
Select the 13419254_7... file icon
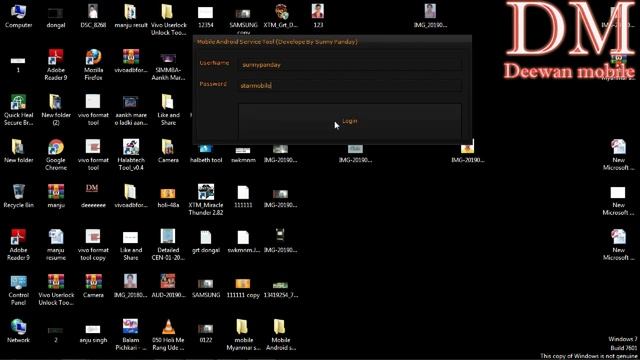(x=281, y=289)
